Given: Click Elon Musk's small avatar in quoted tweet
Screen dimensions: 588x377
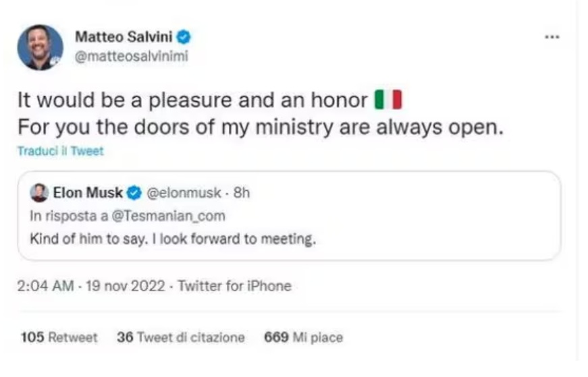Looking at the screenshot, I should point(40,194).
